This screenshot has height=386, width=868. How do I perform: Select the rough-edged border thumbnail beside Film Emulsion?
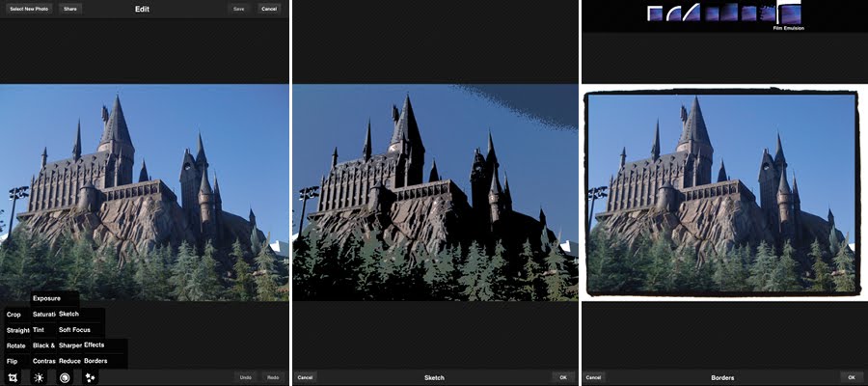point(768,13)
